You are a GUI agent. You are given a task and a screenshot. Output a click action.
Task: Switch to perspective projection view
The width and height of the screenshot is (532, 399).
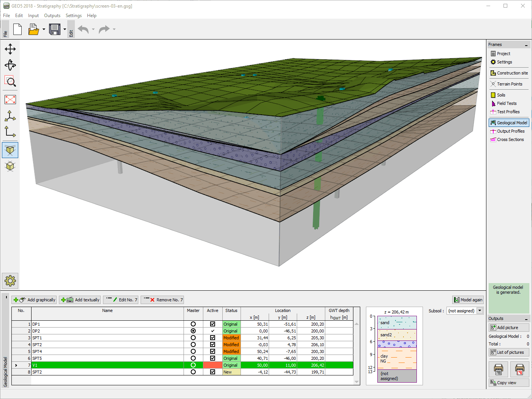10,150
